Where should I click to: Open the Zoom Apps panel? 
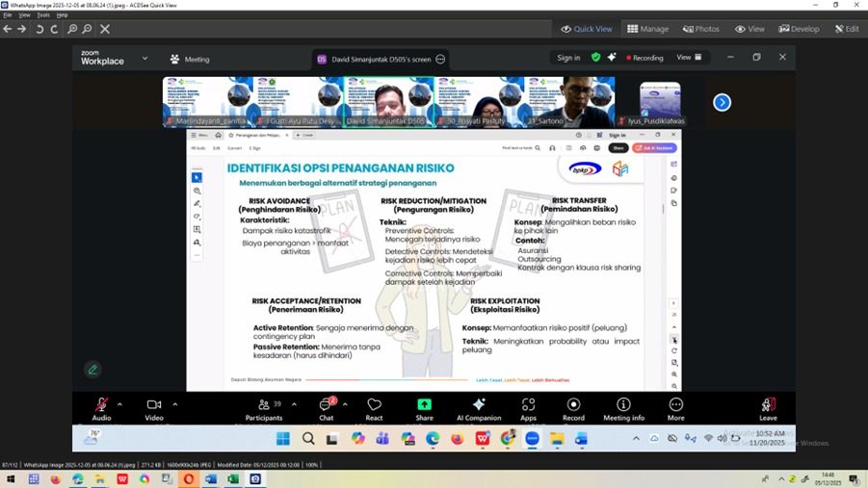pos(528,409)
